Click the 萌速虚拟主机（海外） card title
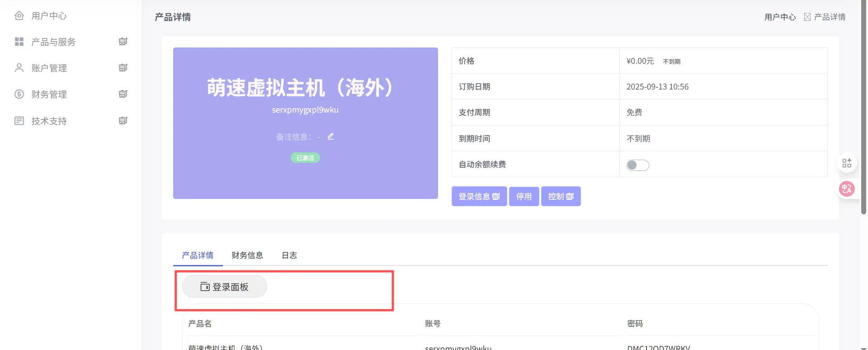 click(x=300, y=87)
